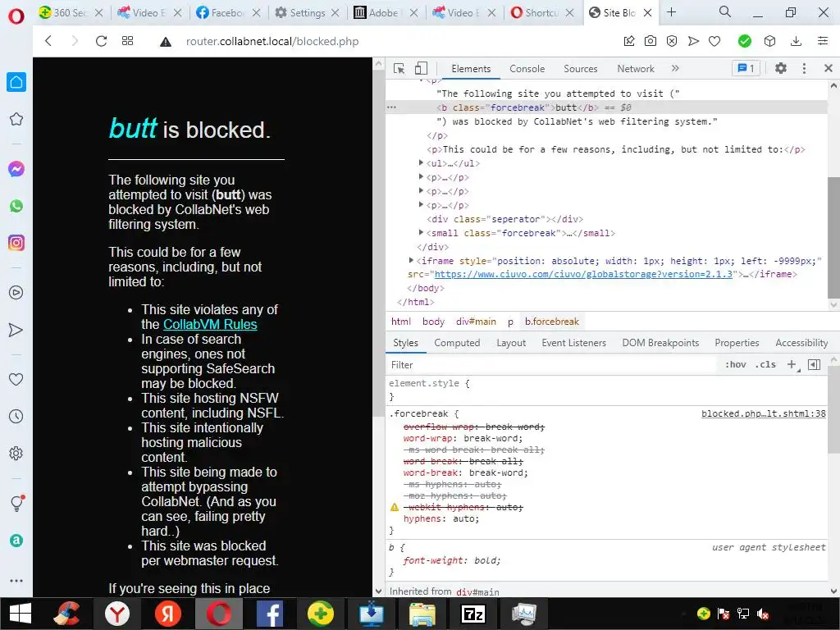Viewport: 840px width, 630px height.
Task: Open WhatsApp in the sidebar
Action: pos(16,206)
